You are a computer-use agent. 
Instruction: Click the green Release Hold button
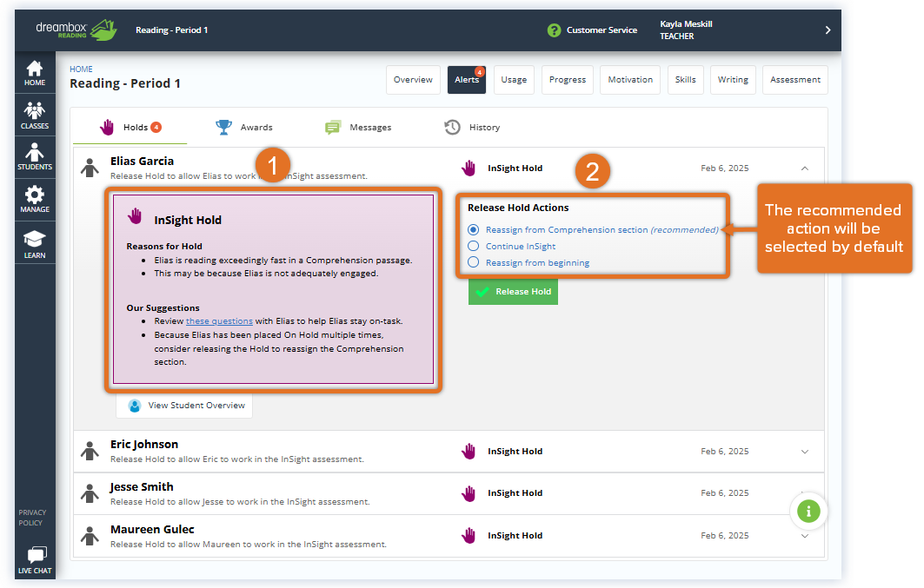[512, 291]
